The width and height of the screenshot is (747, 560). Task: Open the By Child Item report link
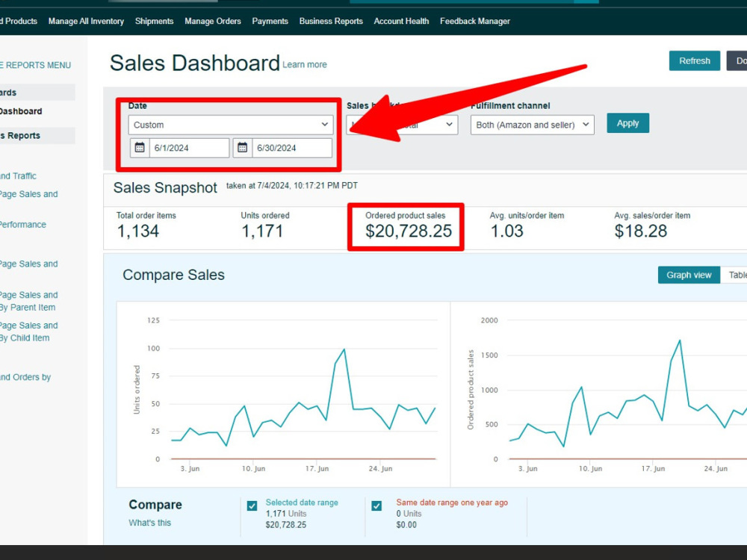28,332
